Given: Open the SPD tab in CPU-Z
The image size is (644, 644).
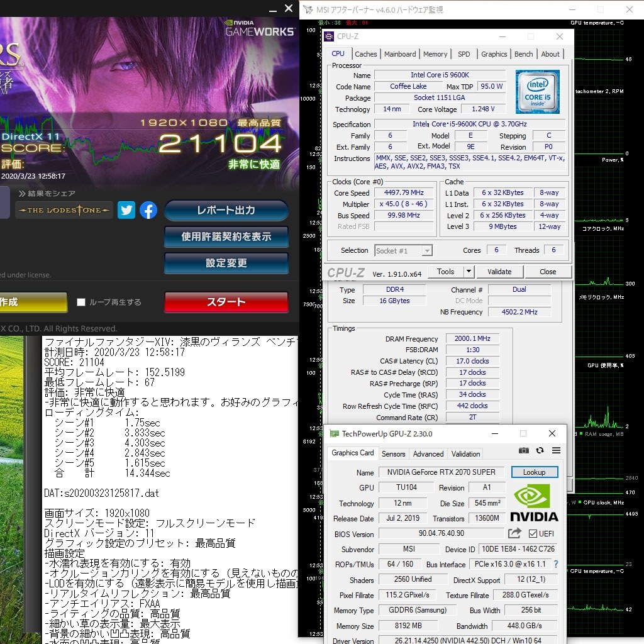Looking at the screenshot, I should point(464,54).
